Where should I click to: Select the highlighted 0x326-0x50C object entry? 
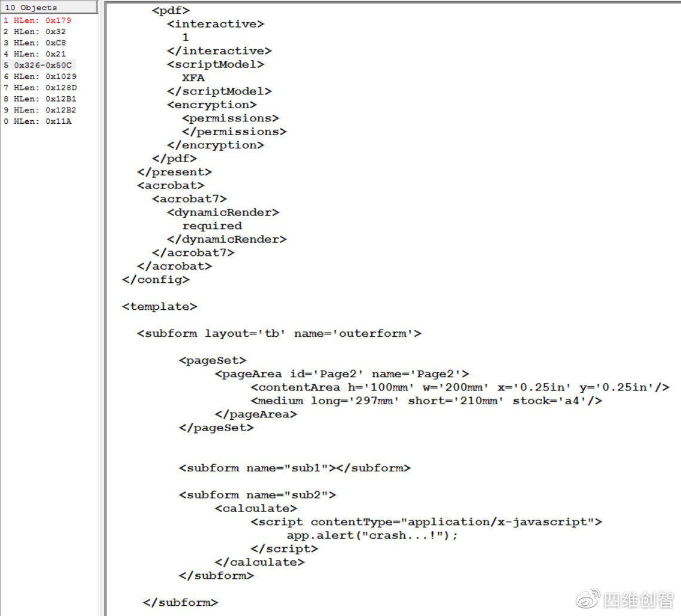(39, 65)
